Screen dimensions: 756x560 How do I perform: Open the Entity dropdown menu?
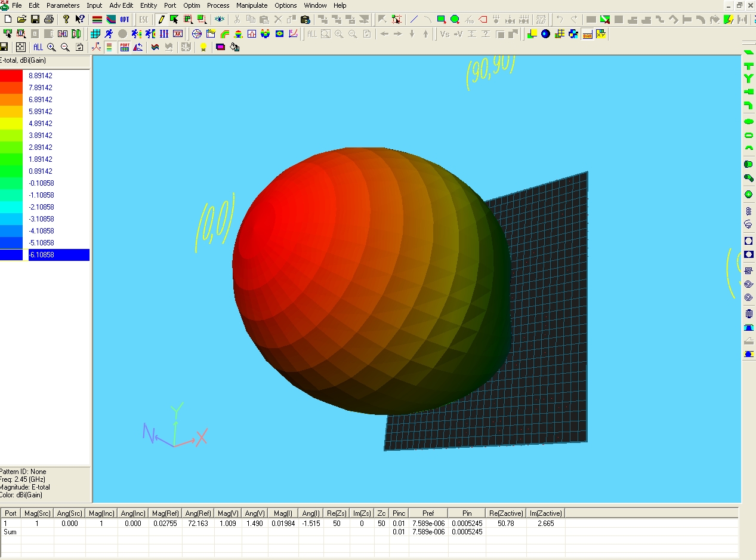click(149, 5)
